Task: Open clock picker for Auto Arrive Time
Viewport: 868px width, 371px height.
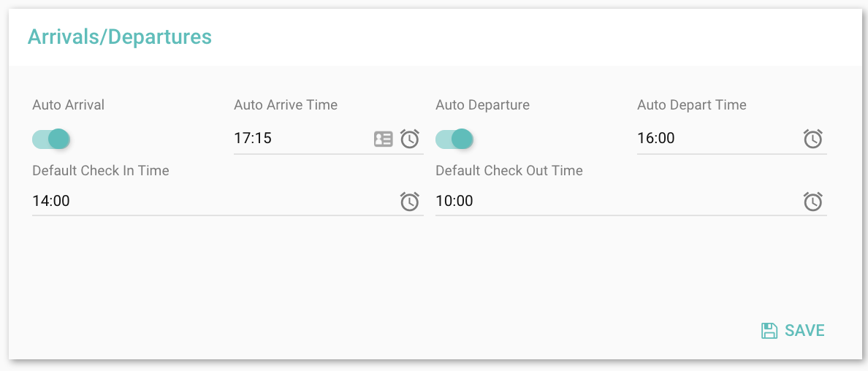Action: [410, 139]
